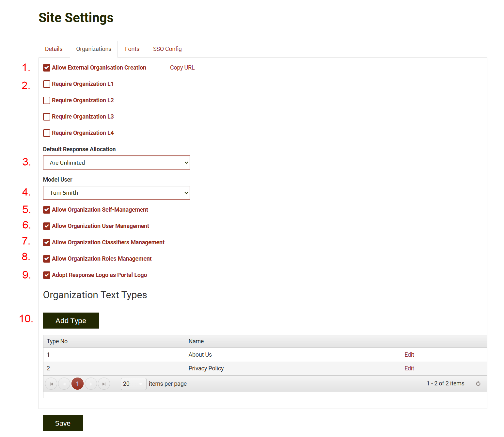The height and width of the screenshot is (437, 504).
Task: Select the Privacy Policy cell
Action: pyautogui.click(x=293, y=368)
